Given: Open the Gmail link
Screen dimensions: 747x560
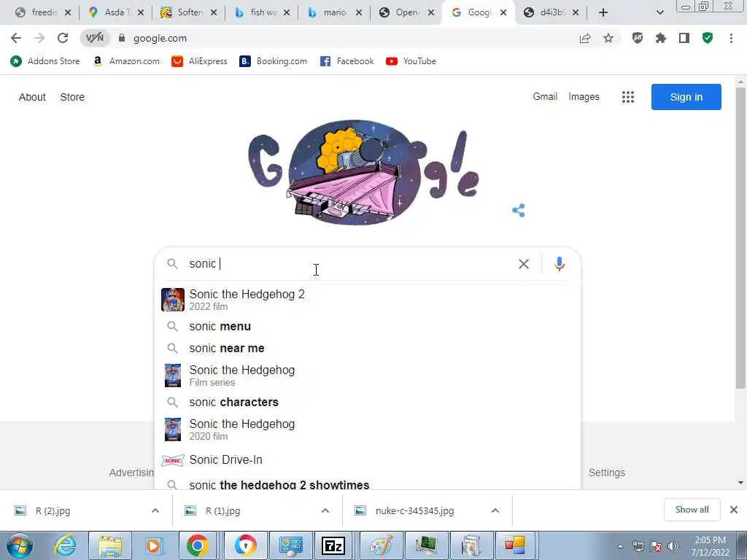Looking at the screenshot, I should pyautogui.click(x=545, y=97).
